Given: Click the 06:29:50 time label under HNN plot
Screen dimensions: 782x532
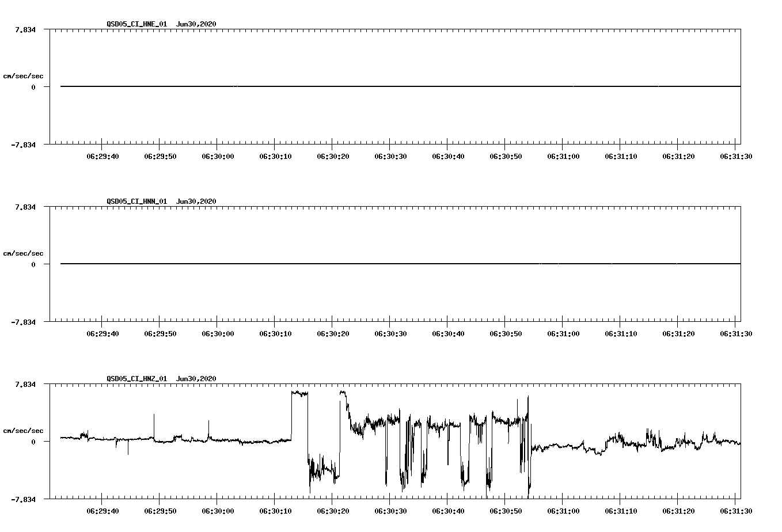Looking at the screenshot, I should click(x=160, y=333).
